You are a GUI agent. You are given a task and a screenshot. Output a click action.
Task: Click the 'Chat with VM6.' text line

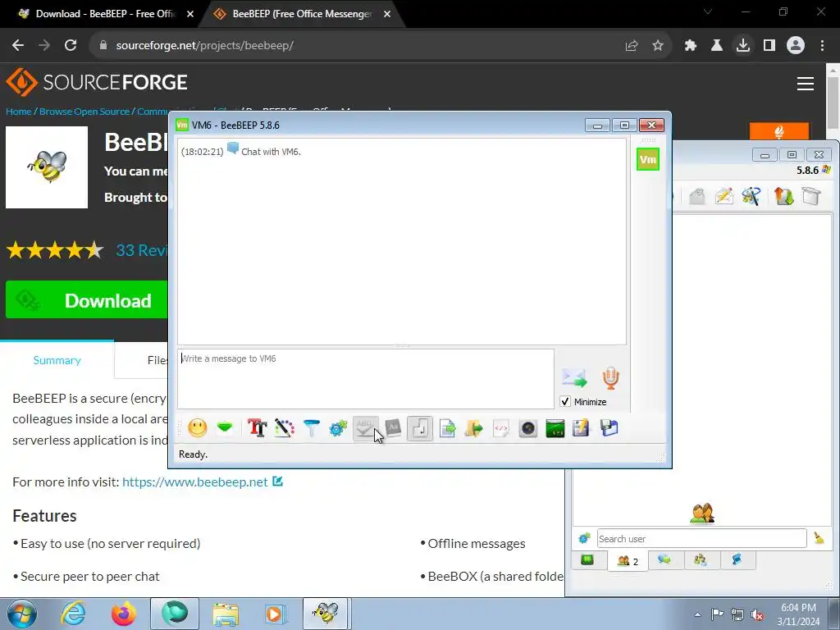coord(271,152)
